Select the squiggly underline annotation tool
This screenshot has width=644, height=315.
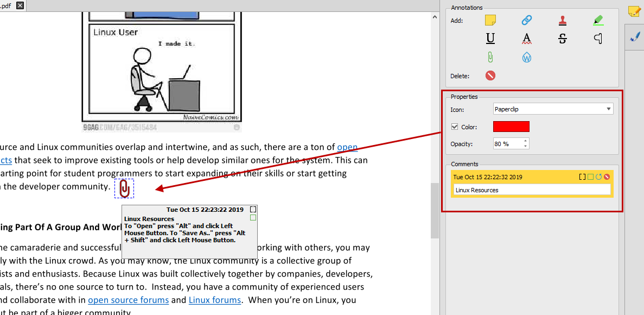526,38
